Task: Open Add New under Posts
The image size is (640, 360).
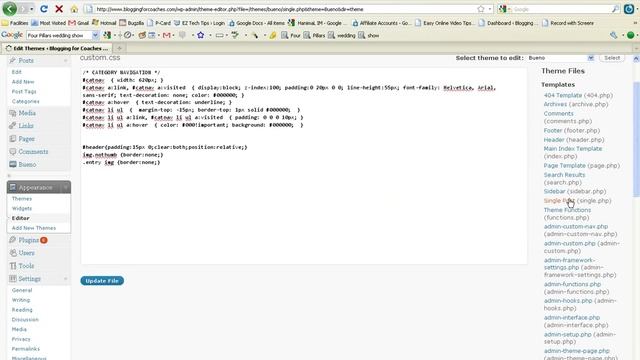Action: click(23, 82)
